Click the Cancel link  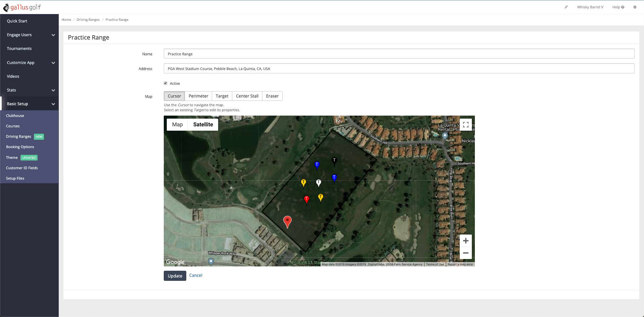[x=196, y=275]
